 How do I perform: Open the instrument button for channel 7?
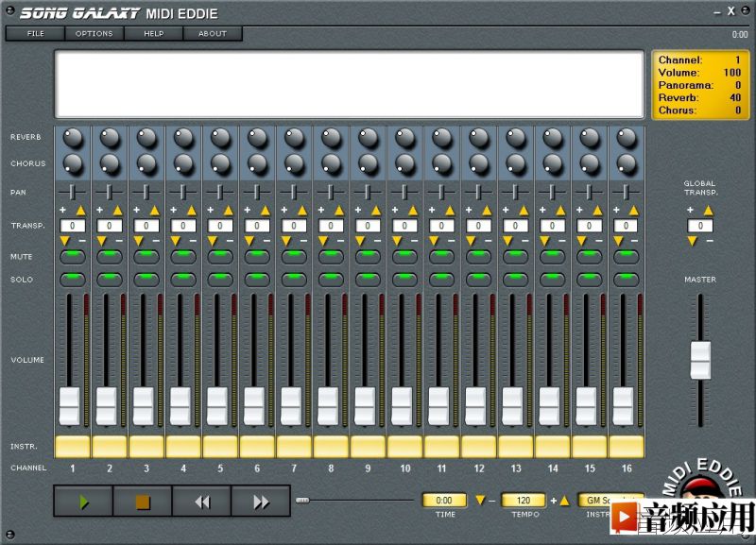click(294, 446)
